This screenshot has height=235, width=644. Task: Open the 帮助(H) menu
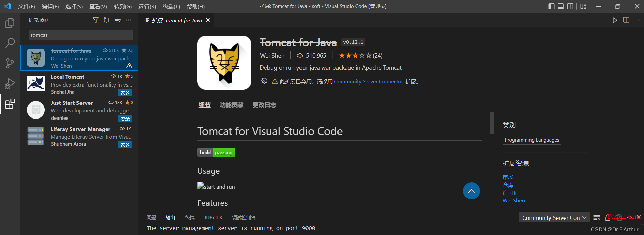click(196, 6)
